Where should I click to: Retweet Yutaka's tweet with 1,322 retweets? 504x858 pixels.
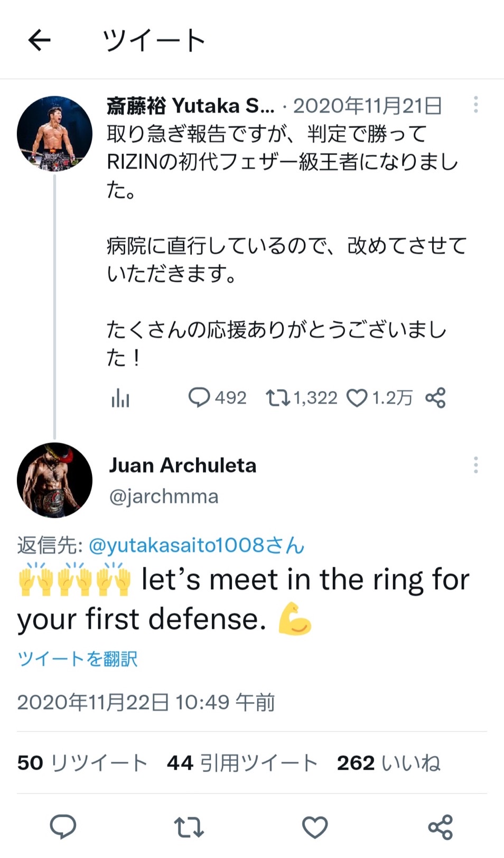277,398
